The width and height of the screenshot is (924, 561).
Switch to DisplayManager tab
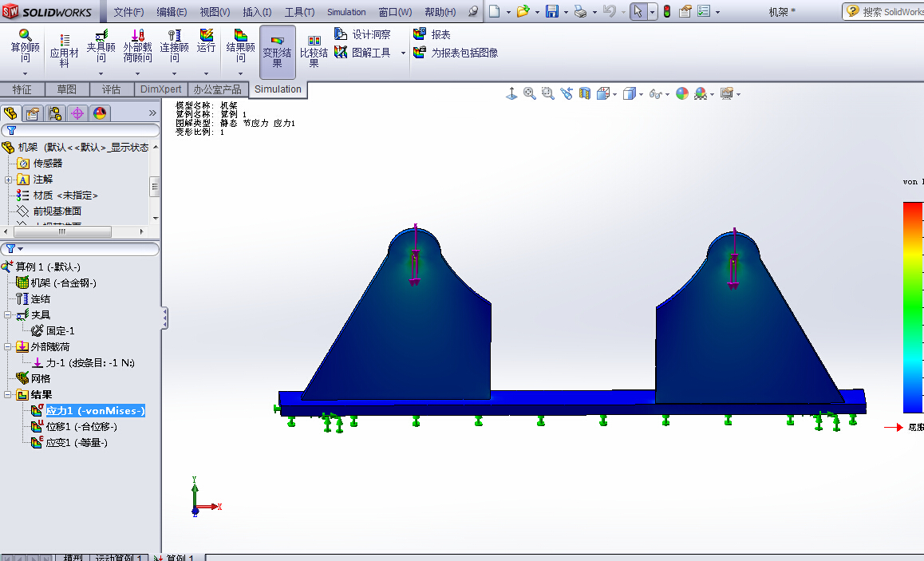pos(100,113)
